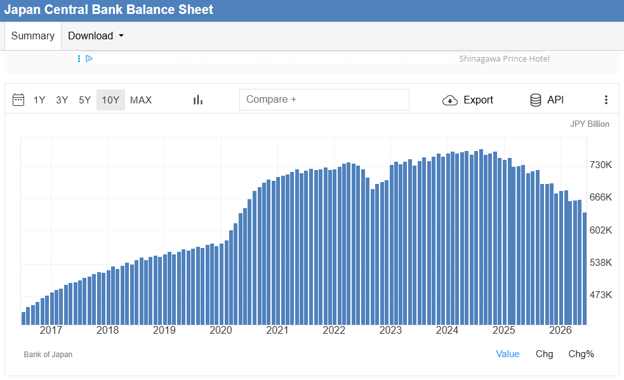The image size is (624, 380).
Task: Click inside the Compare + input field
Action: pyautogui.click(x=324, y=99)
